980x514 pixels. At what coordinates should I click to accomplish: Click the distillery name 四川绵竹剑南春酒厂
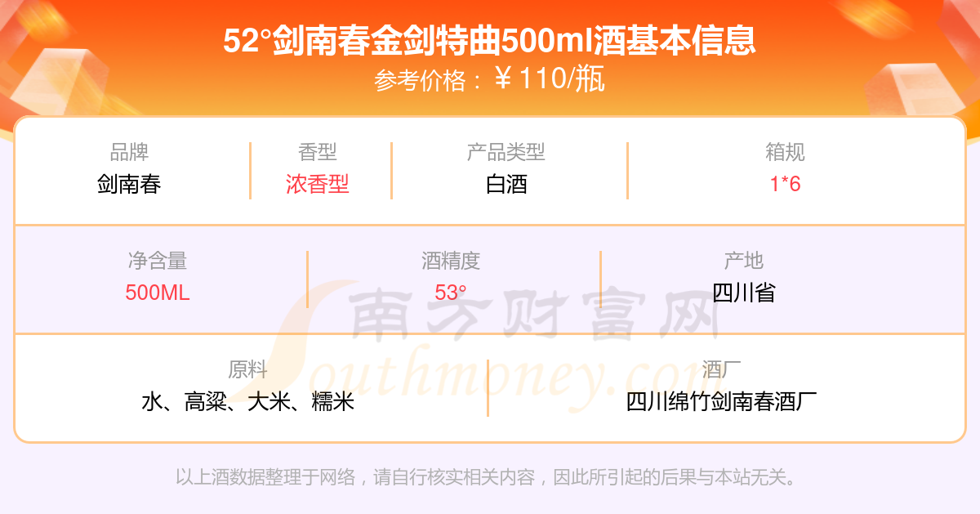[x=722, y=401]
